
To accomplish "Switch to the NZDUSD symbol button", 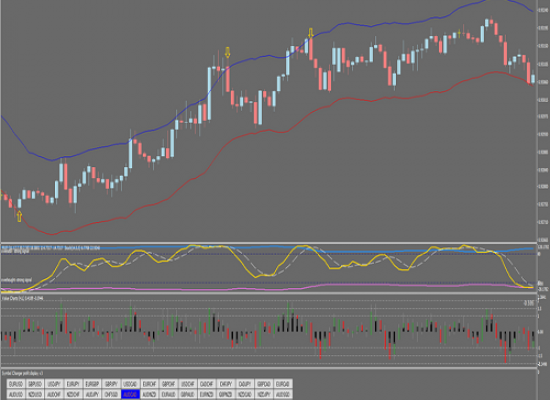I will click(x=35, y=394).
